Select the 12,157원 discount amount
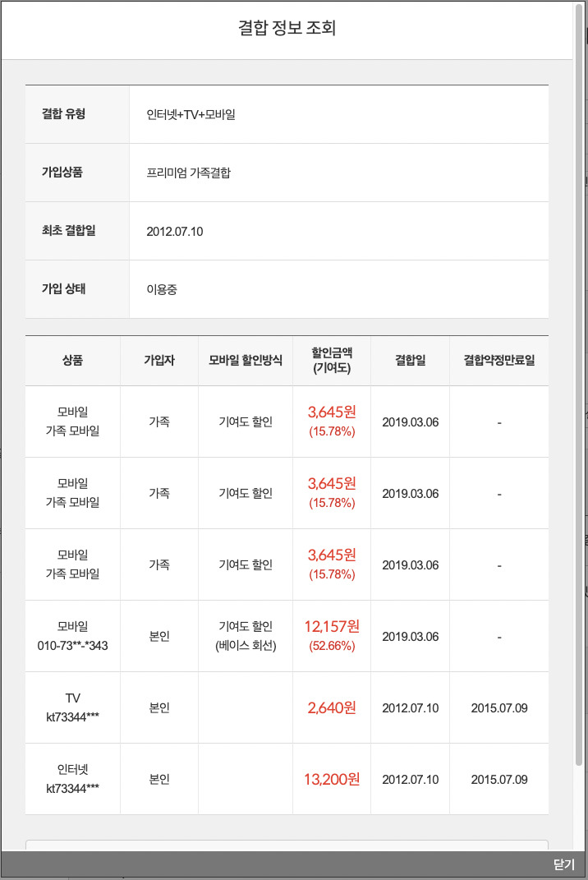Image resolution: width=588 pixels, height=880 pixels. point(332,627)
